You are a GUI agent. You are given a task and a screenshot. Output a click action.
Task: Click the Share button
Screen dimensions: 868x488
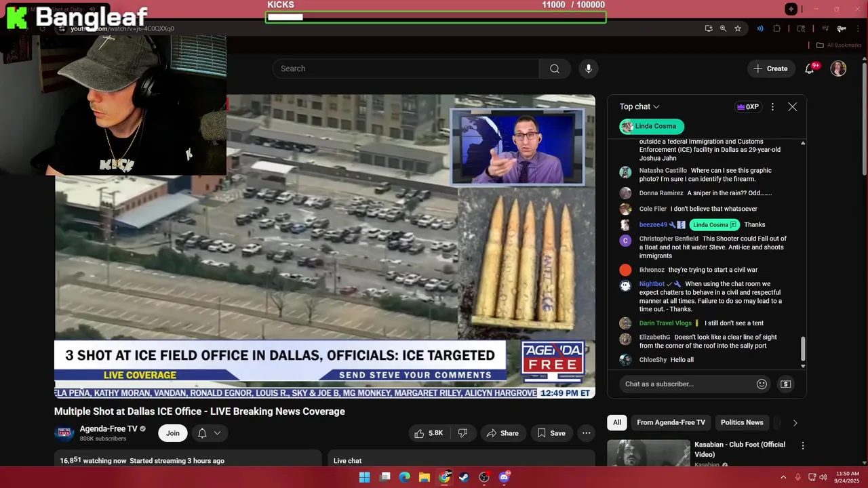pos(502,433)
